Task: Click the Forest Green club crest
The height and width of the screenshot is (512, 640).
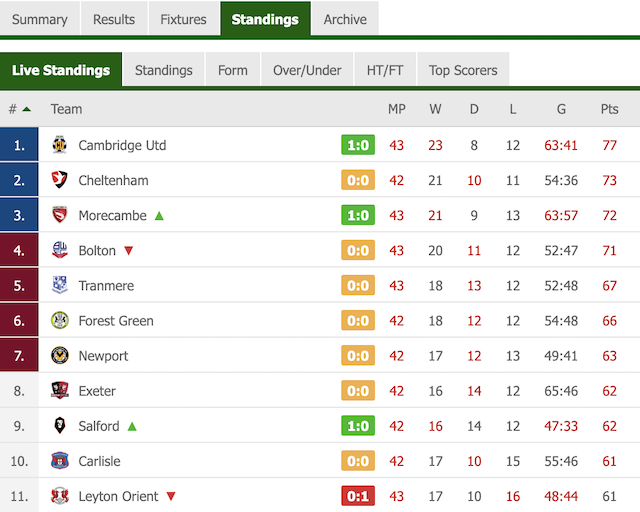Action: [x=60, y=321]
